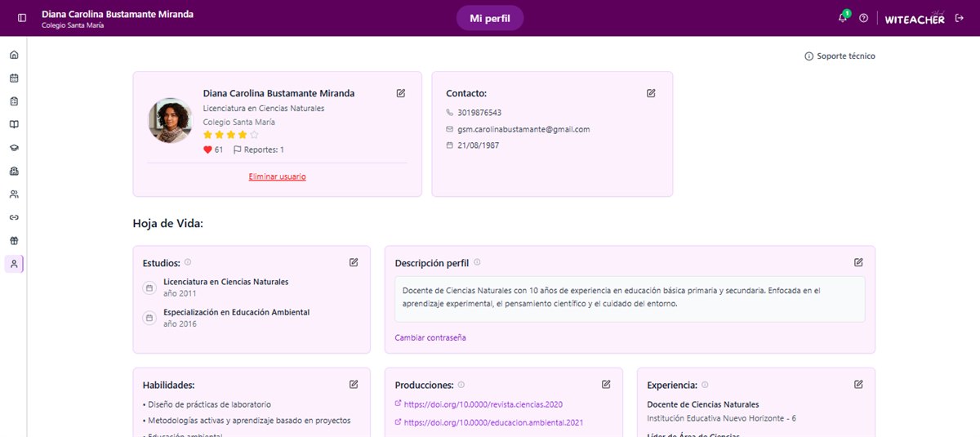Open the calendar icon in sidebar

[14, 78]
